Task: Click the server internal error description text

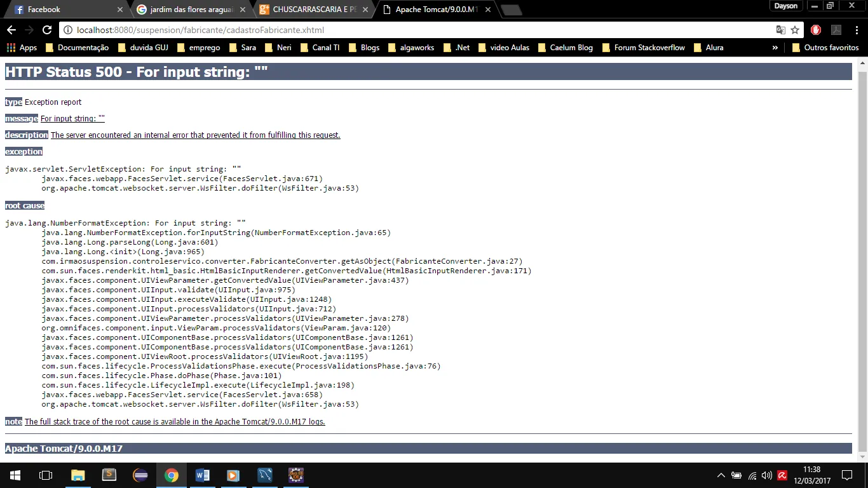Action: point(196,135)
